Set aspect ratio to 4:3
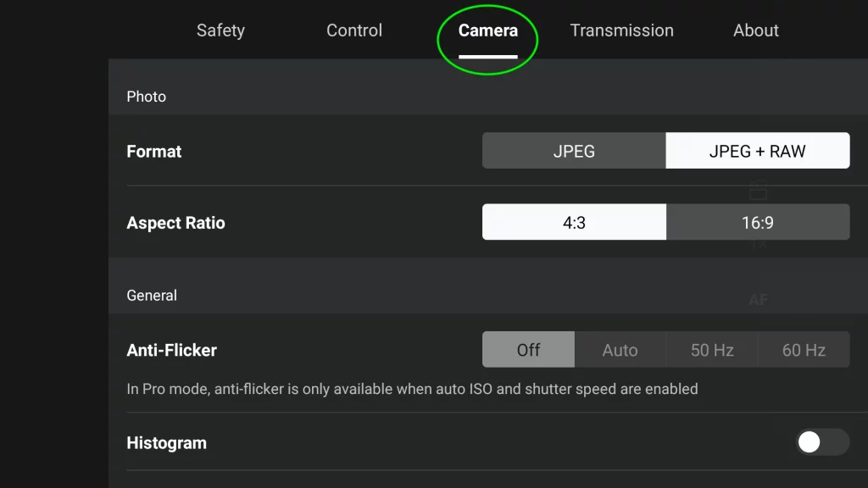Screen dimensions: 868x488 (574, 221)
